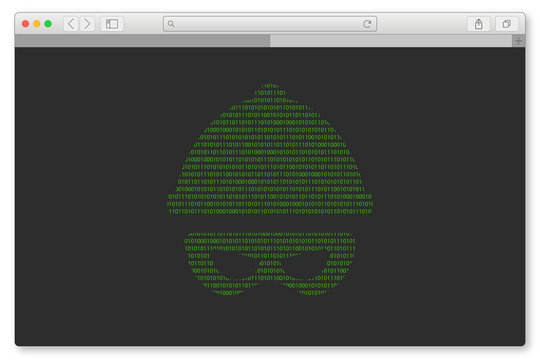Open the Share menu icon

[x=478, y=24]
